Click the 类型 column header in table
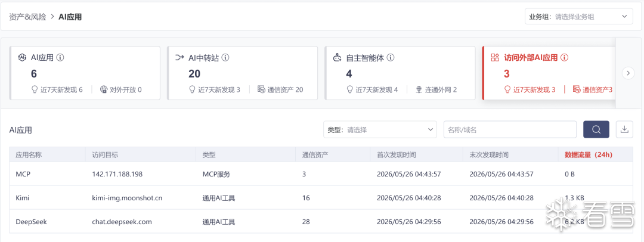Viewport: 644px width, 242px height. click(x=209, y=155)
